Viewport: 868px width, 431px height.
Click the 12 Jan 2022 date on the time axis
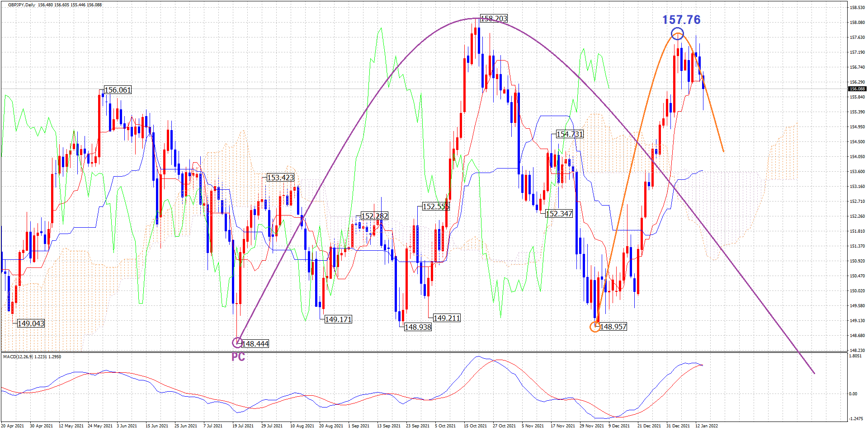click(x=706, y=426)
